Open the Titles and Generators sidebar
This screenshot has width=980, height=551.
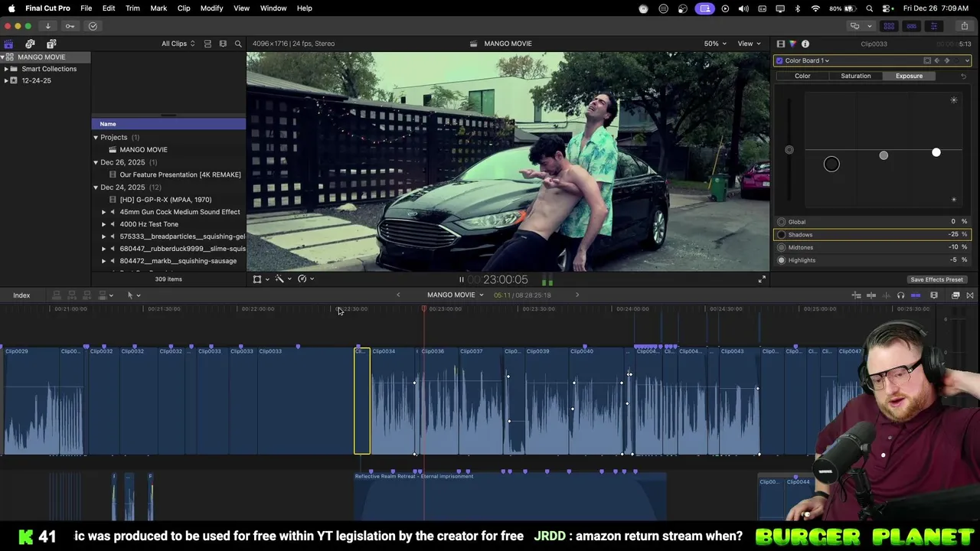point(51,44)
